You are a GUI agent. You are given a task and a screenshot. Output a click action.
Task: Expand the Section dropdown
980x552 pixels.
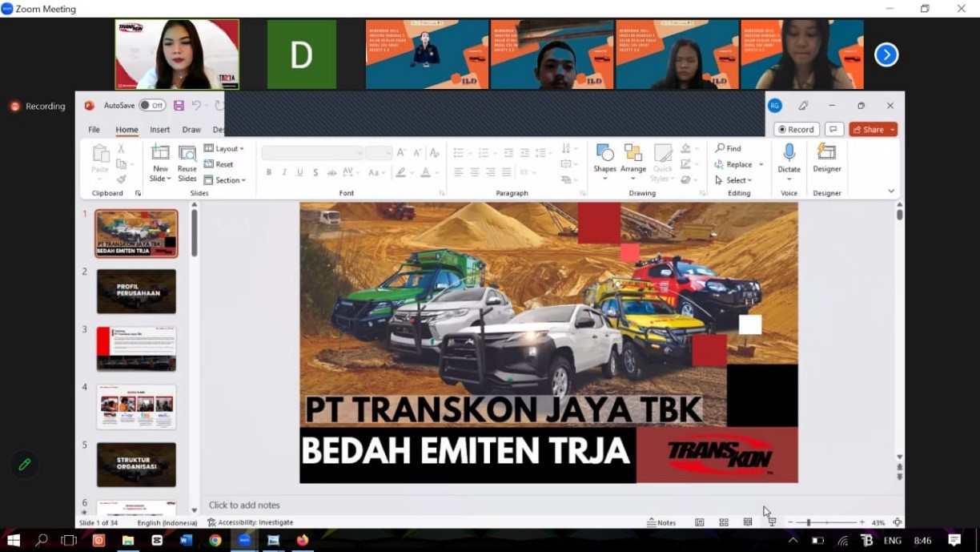225,180
